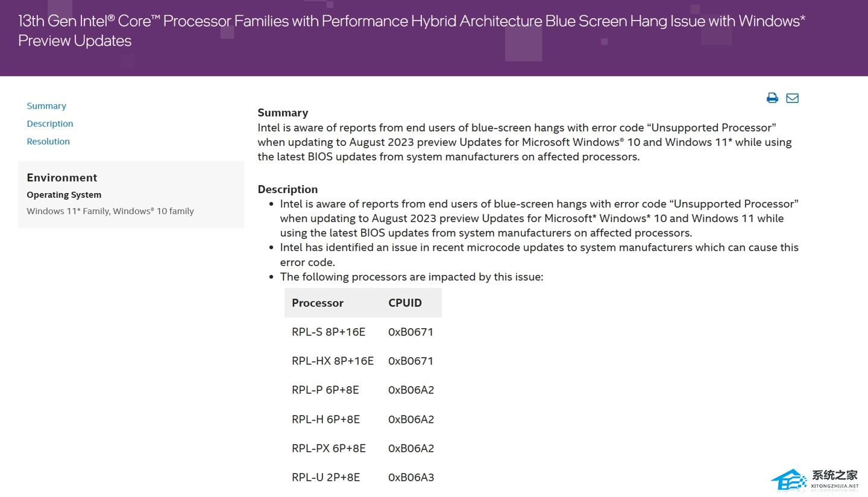Select the RPL-PX 6P+8E table cell
868x497 pixels.
pyautogui.click(x=329, y=448)
